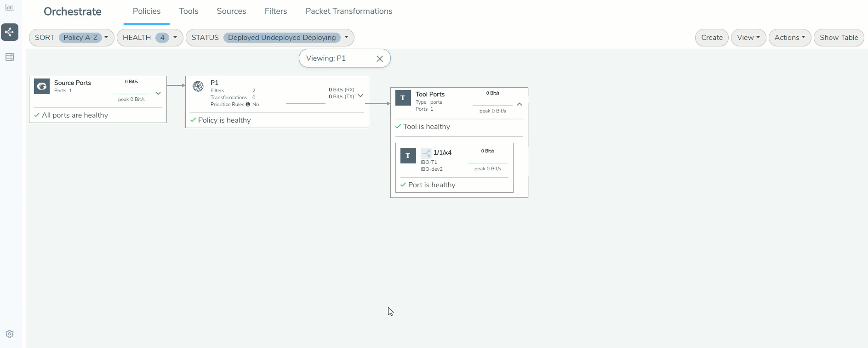Expand the P1 policy card chevron
The width and height of the screenshot is (868, 348).
click(360, 95)
